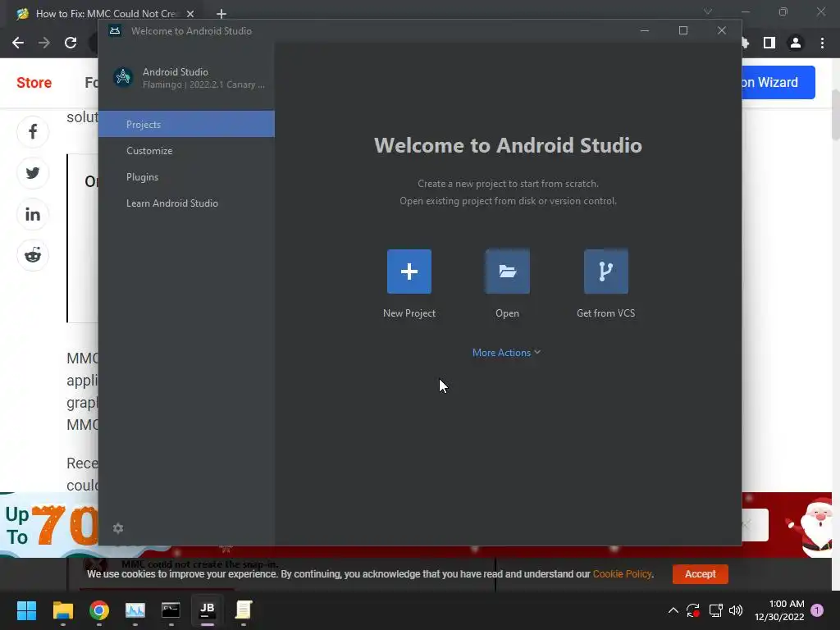Screen dimensions: 840x630
Task: Open the clock and date panel
Action: click(779, 610)
